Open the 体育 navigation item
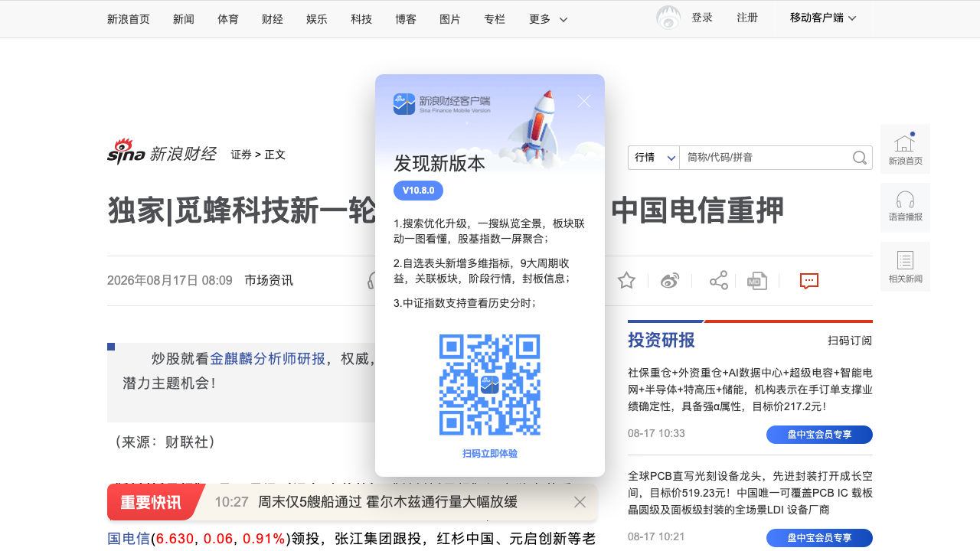This screenshot has width=980, height=551. [x=228, y=19]
